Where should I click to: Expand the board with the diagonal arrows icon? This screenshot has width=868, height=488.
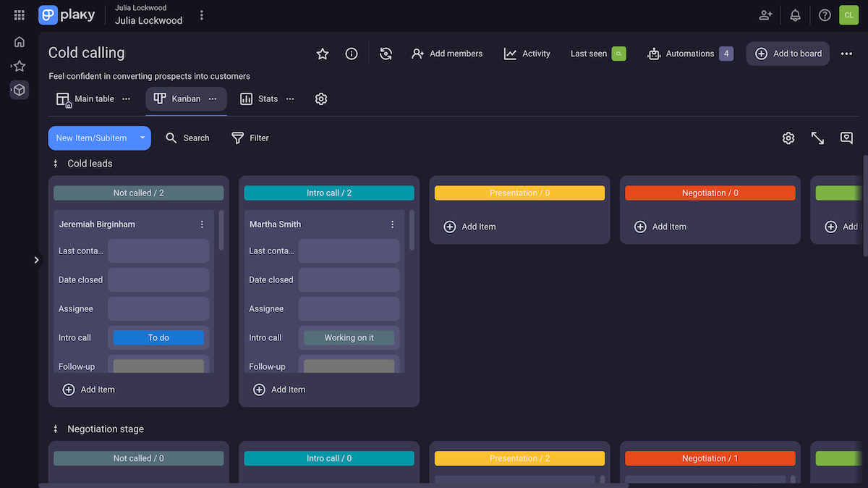[817, 138]
